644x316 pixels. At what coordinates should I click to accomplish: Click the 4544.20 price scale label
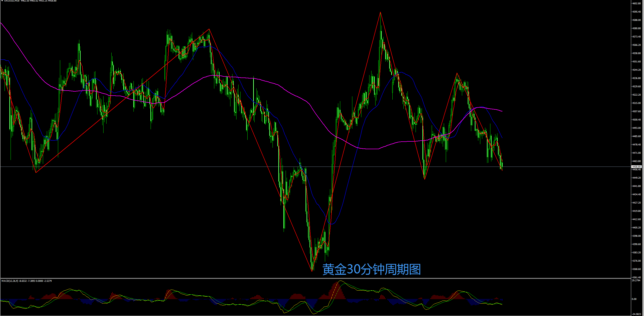[636, 70]
